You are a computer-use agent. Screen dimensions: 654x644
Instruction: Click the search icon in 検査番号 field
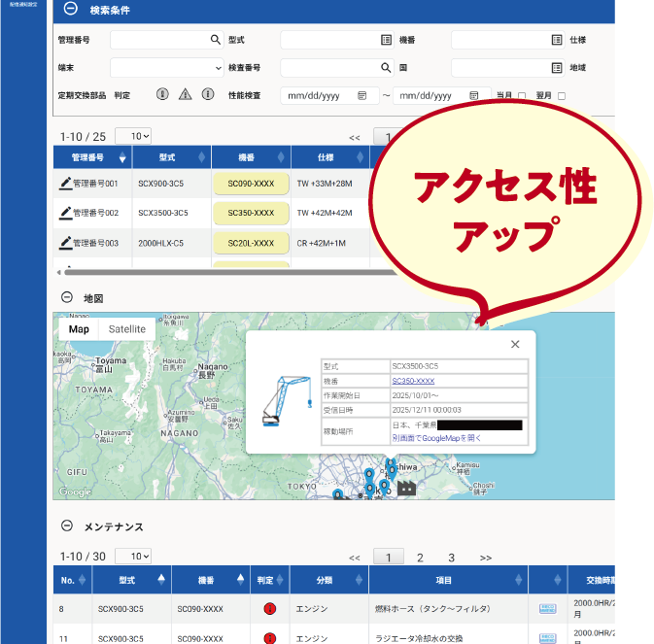tap(386, 68)
